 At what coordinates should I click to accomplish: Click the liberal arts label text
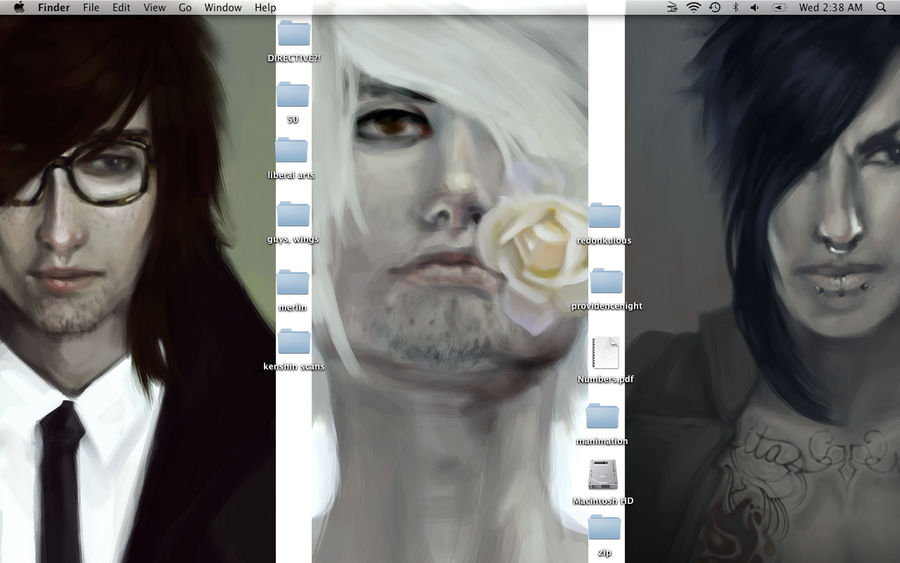tap(291, 175)
